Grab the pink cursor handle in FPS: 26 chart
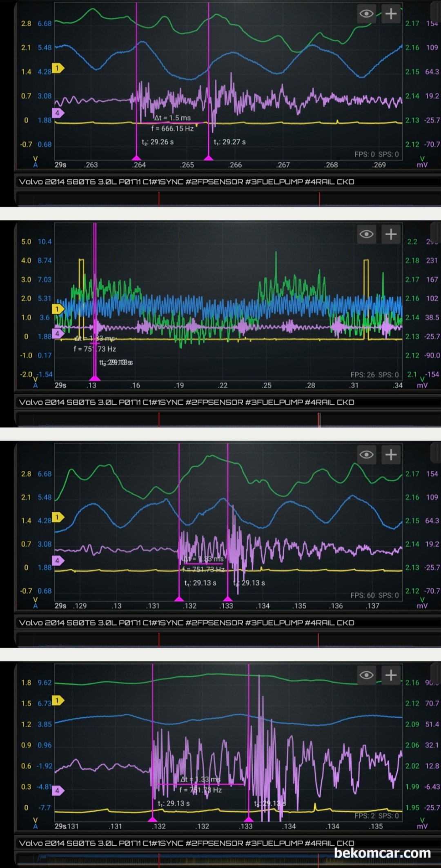441x868 pixels. pos(95,378)
